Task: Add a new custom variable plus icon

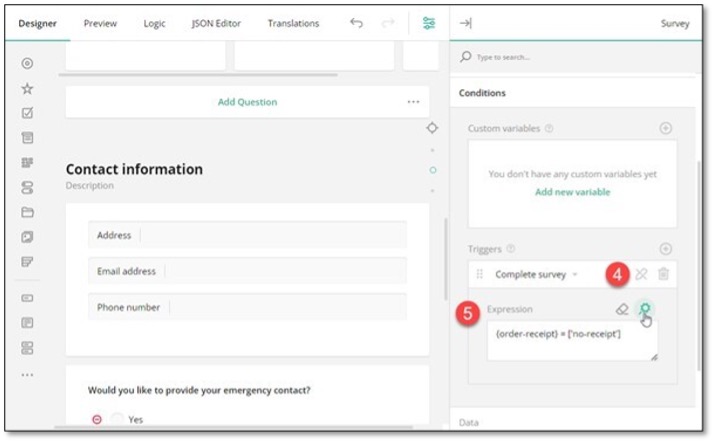Action: 665,128
